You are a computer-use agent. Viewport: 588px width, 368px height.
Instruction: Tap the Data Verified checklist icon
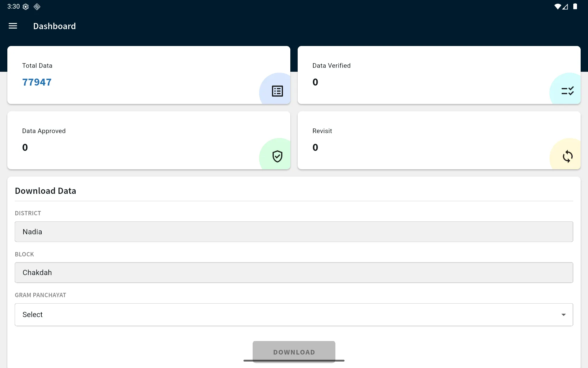click(x=567, y=91)
